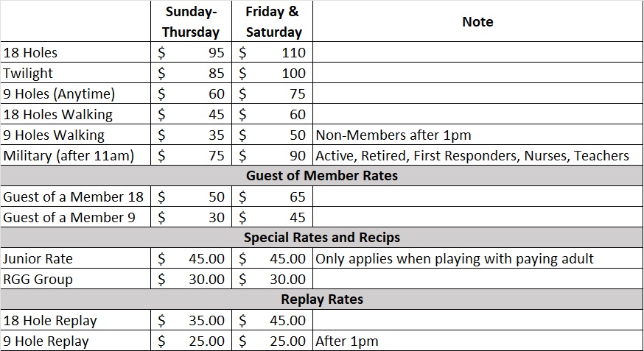Image resolution: width=644 pixels, height=351 pixels.
Task: Select the Note column header cell
Action: pos(477,21)
